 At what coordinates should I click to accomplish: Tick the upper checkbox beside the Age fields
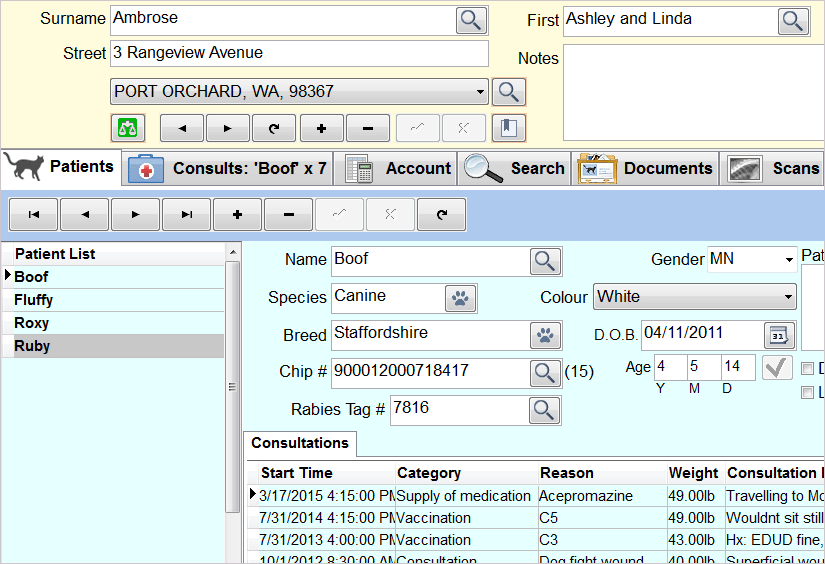(x=808, y=369)
